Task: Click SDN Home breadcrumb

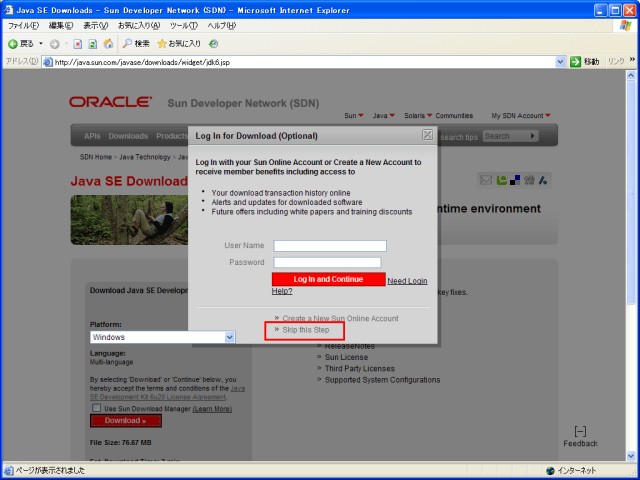Action: tap(96, 157)
